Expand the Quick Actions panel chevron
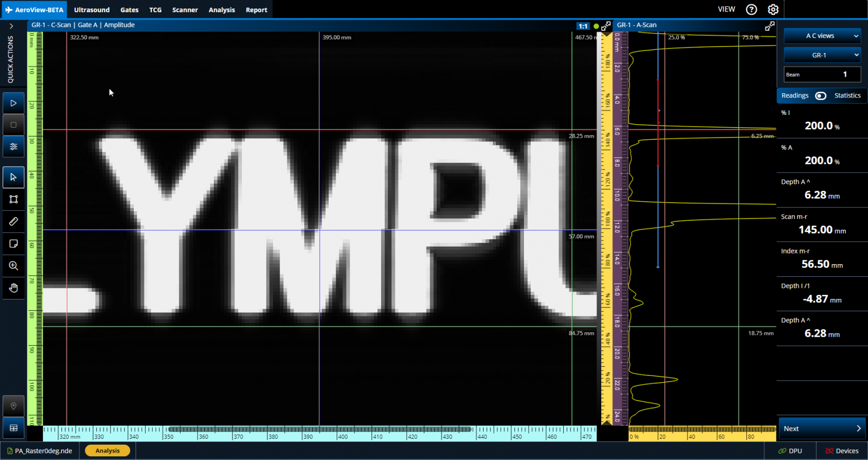The image size is (868, 460). click(x=11, y=26)
